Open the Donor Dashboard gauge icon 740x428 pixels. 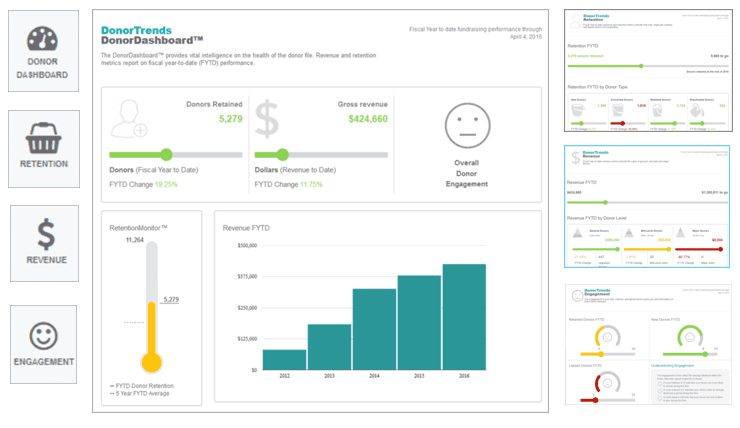(42, 39)
